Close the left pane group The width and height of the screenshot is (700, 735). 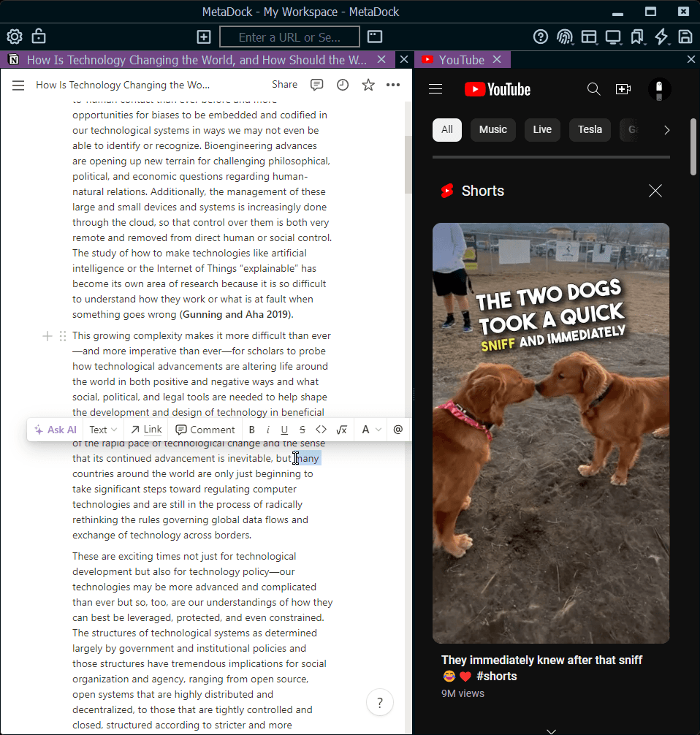coord(404,59)
